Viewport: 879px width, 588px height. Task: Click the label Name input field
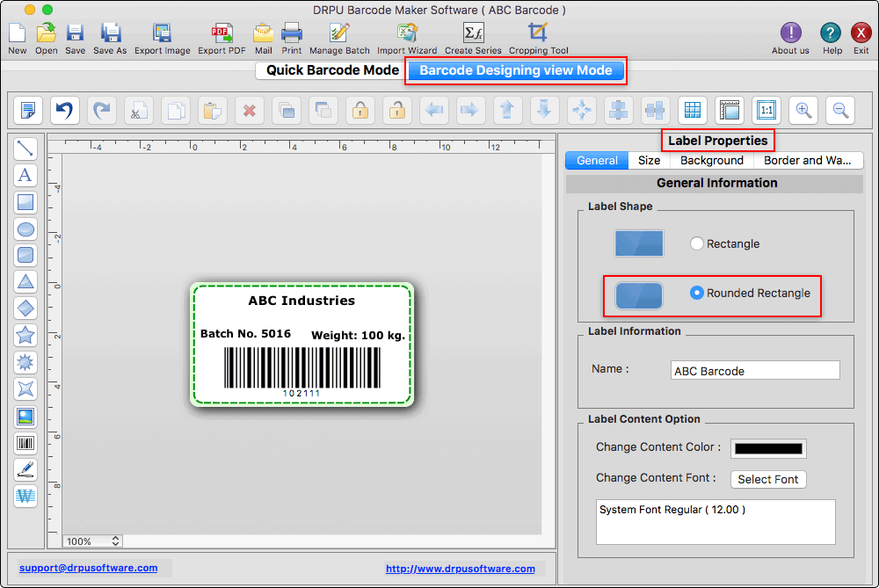755,371
